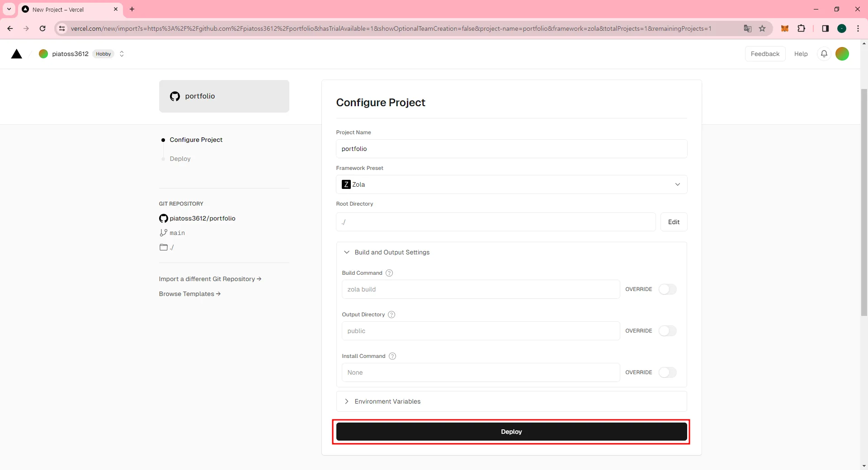Click the git branch icon beside main
Screen dimensions: 868x470
[x=163, y=233]
